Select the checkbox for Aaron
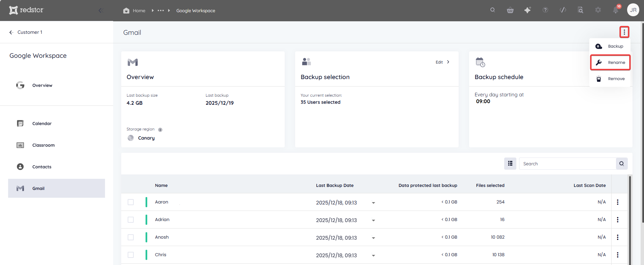Image resolution: width=644 pixels, height=265 pixels. 131,202
